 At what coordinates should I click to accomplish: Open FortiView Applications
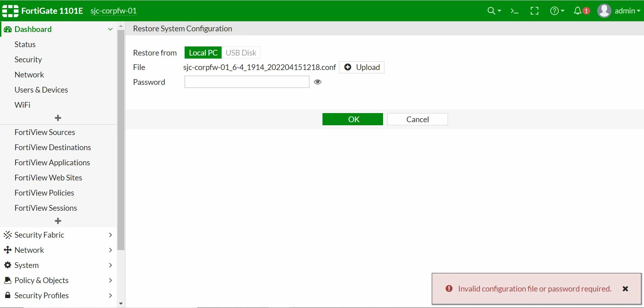pyautogui.click(x=52, y=163)
